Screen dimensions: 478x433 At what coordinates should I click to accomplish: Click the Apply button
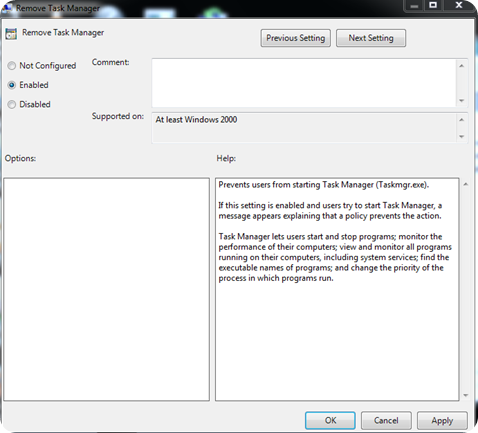coord(442,420)
